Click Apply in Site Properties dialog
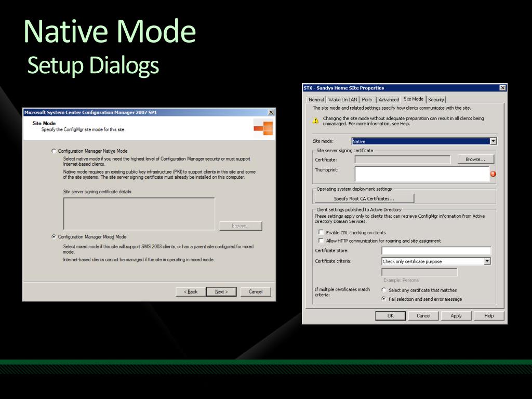 pos(456,316)
